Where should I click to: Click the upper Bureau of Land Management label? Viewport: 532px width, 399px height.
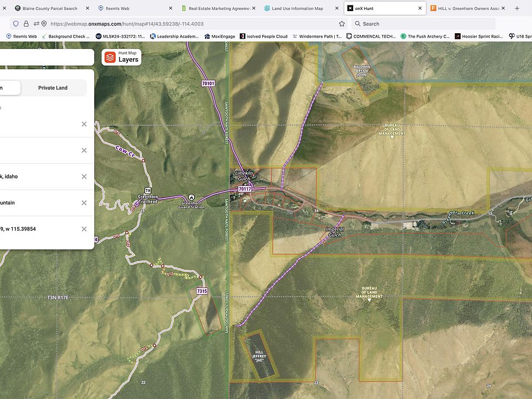click(x=392, y=129)
